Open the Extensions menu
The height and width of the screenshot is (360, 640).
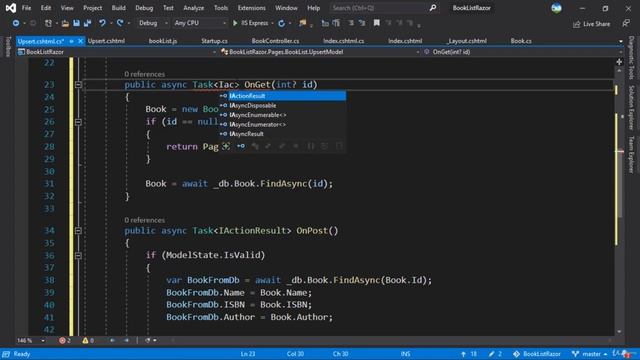coord(251,8)
